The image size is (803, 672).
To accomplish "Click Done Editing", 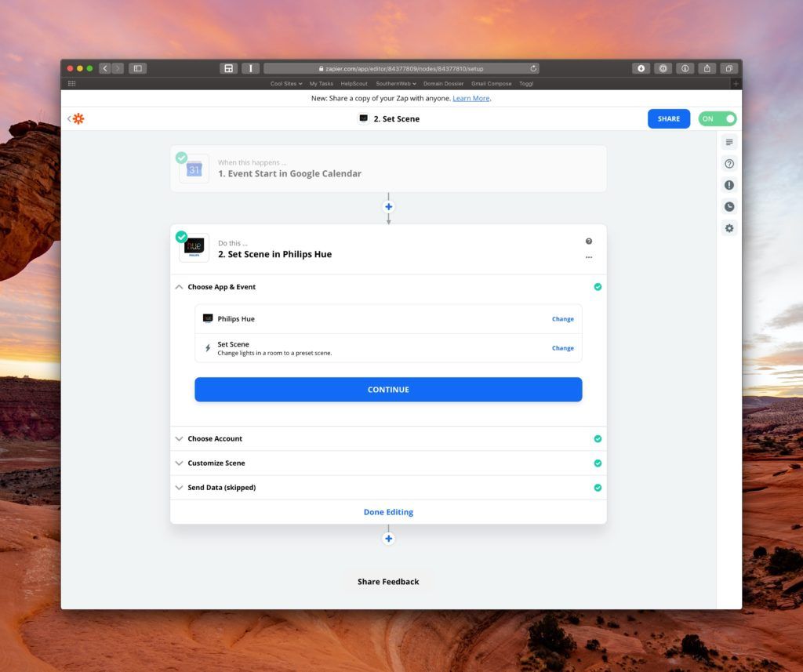I will pyautogui.click(x=388, y=512).
